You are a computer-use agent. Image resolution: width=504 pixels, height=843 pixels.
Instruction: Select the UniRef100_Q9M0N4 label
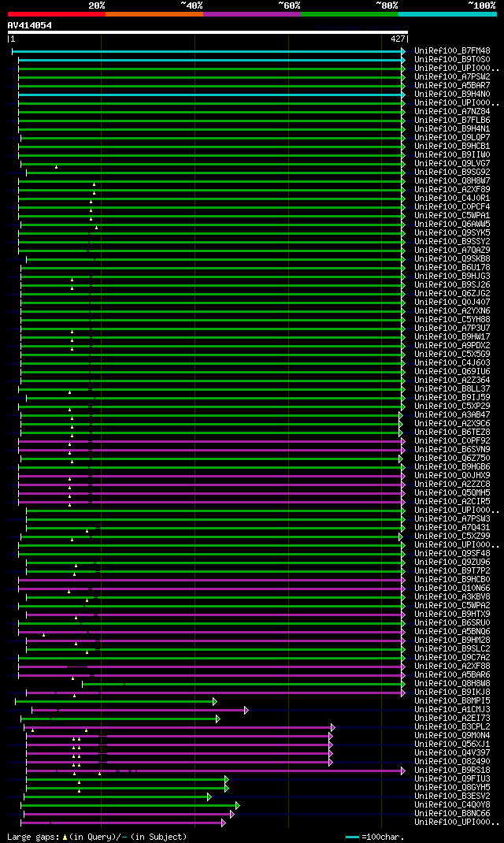452,736
